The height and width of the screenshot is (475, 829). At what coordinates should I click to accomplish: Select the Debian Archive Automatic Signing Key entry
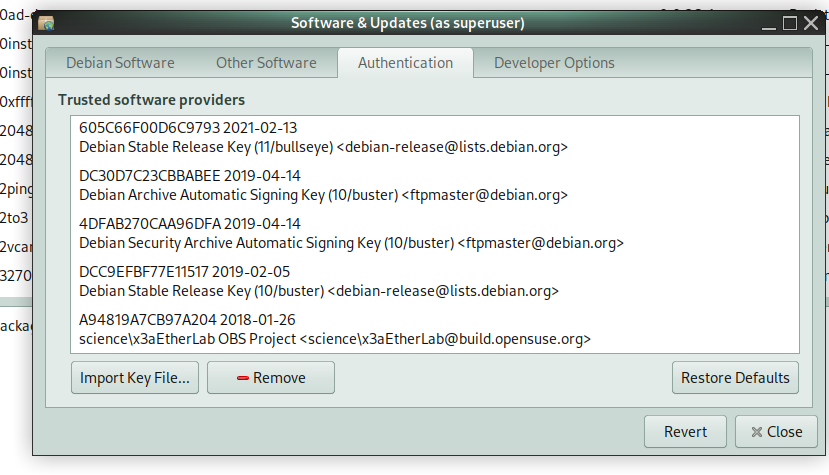pos(435,186)
